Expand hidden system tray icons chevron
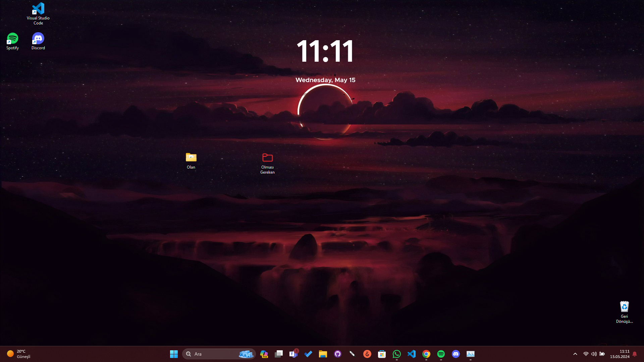 575,354
